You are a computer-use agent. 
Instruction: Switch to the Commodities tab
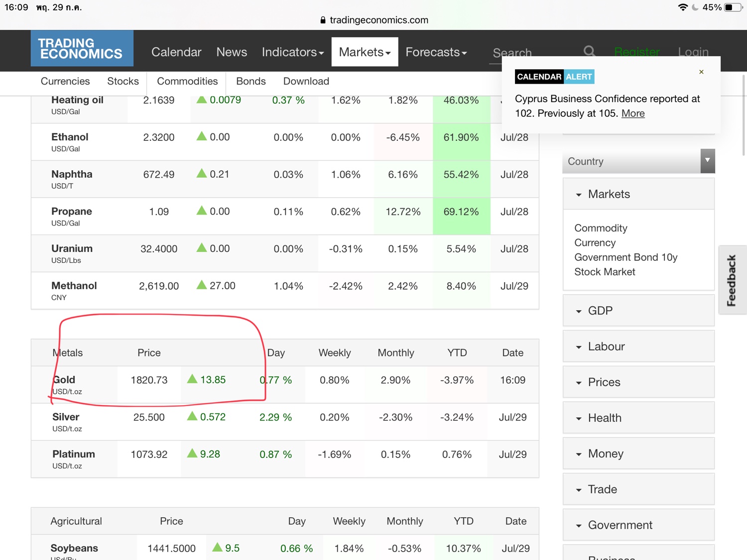(187, 81)
